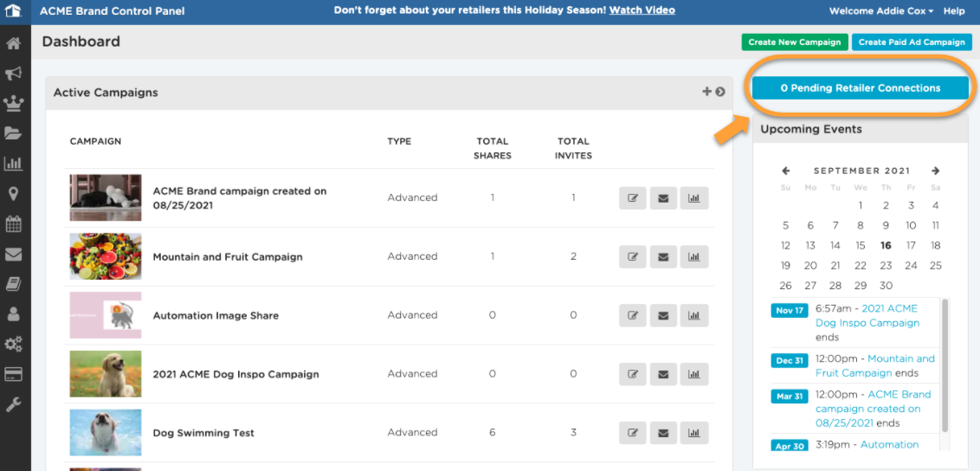The width and height of the screenshot is (980, 471).
Task: Click the Dec 31 date badge
Action: 790,360
